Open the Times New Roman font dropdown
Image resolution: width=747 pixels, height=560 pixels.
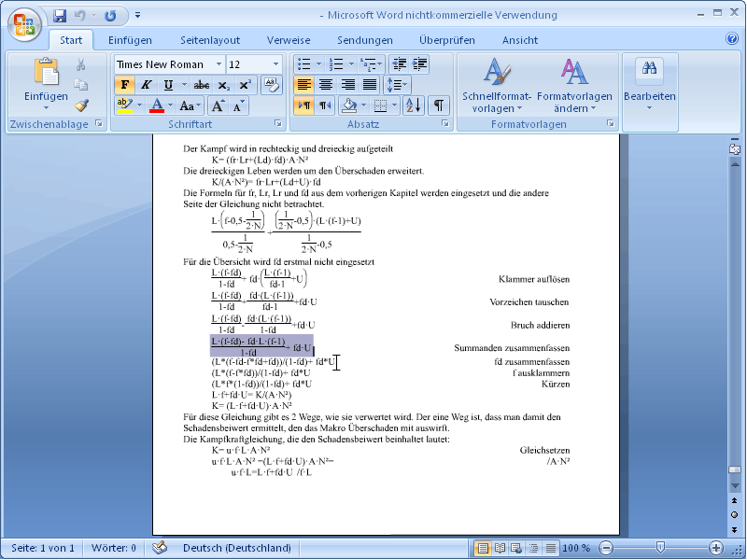click(218, 64)
